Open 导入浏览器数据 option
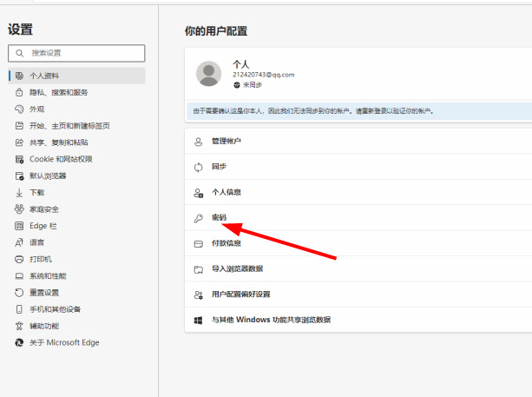532x397 pixels. [x=237, y=269]
